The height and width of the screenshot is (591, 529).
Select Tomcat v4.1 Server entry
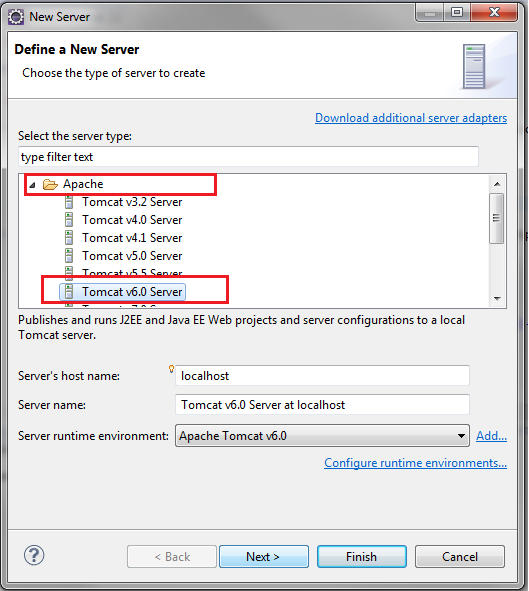132,238
